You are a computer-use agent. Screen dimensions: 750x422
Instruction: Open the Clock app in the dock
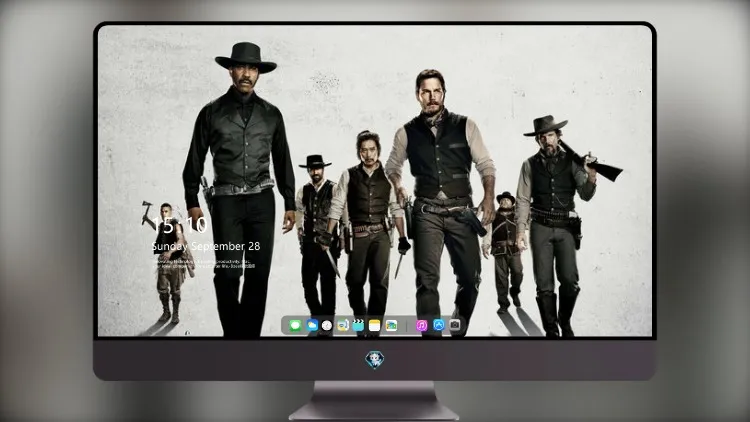point(327,325)
